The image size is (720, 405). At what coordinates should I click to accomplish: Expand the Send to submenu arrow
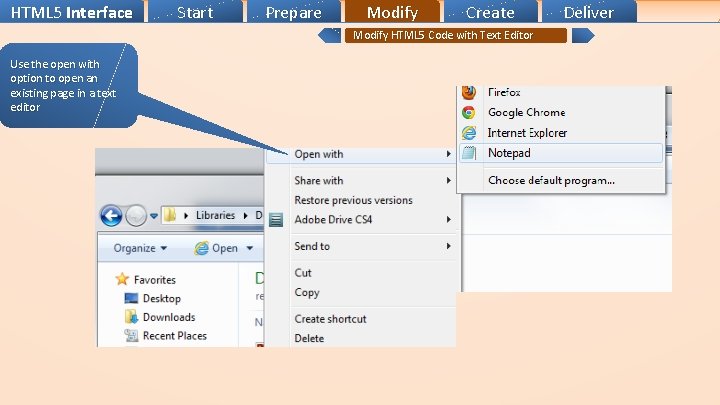coord(448,246)
